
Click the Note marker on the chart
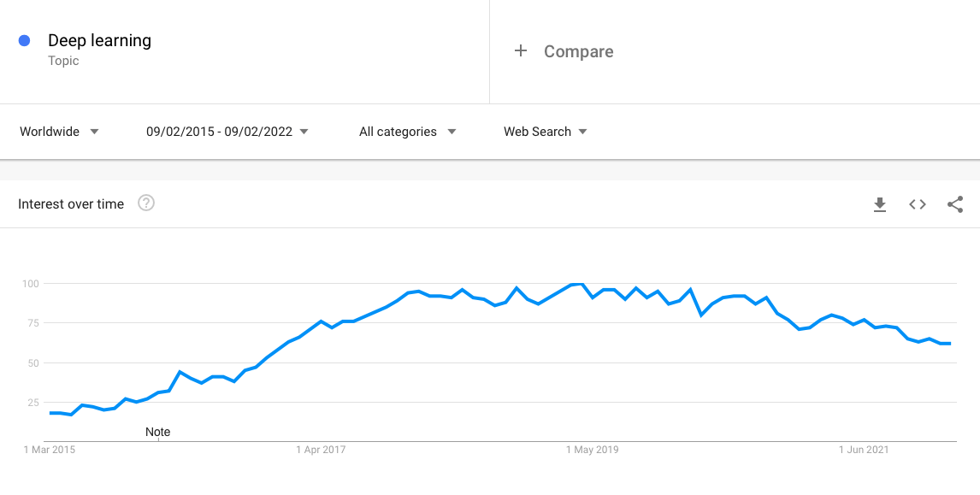pos(158,432)
